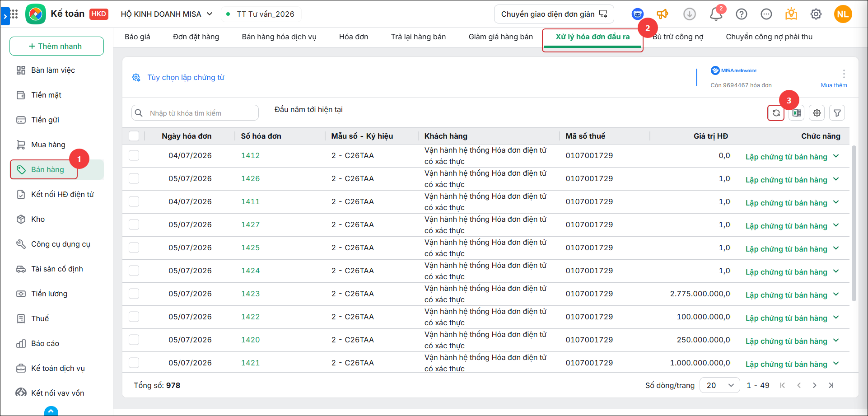Click the Thêm nhanh button
The image size is (868, 416).
tap(56, 46)
